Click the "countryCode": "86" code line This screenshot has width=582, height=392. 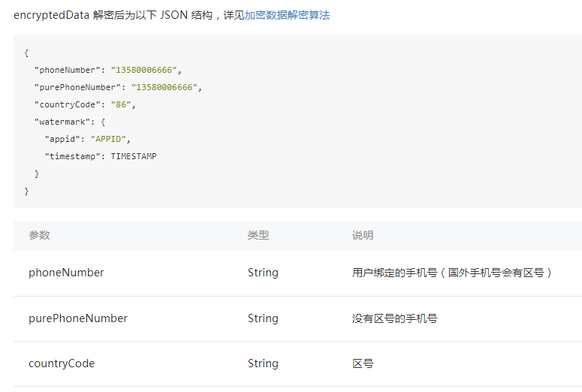click(x=84, y=104)
